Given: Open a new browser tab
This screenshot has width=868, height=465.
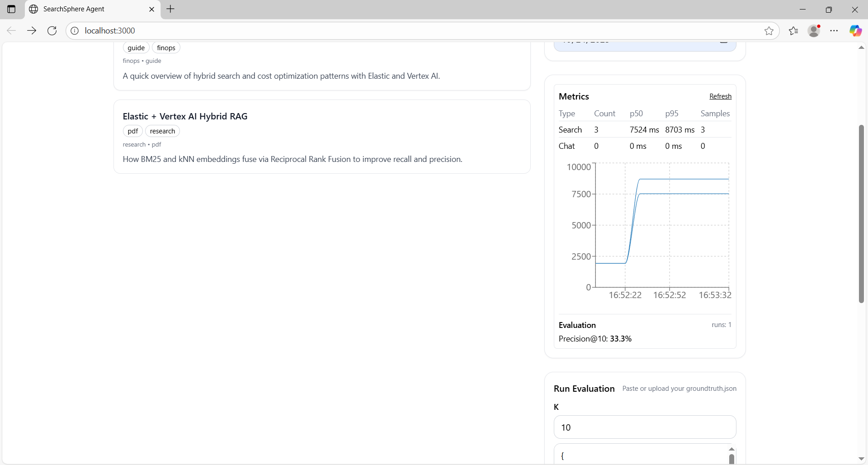Looking at the screenshot, I should [x=170, y=9].
